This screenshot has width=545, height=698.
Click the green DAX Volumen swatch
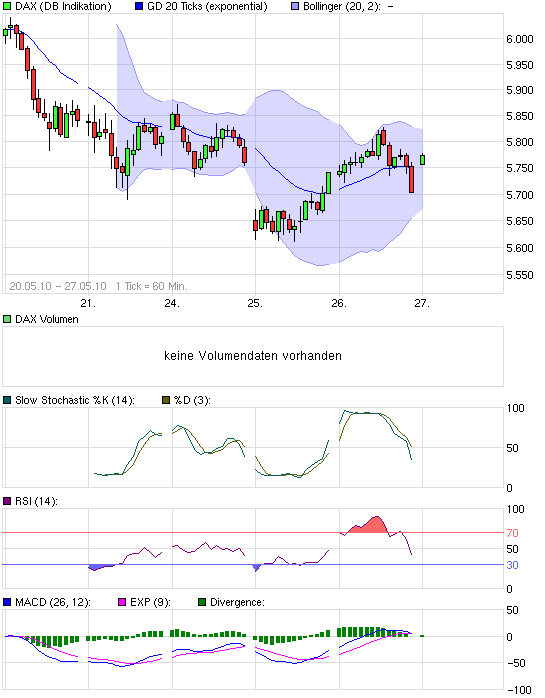click(x=7, y=319)
